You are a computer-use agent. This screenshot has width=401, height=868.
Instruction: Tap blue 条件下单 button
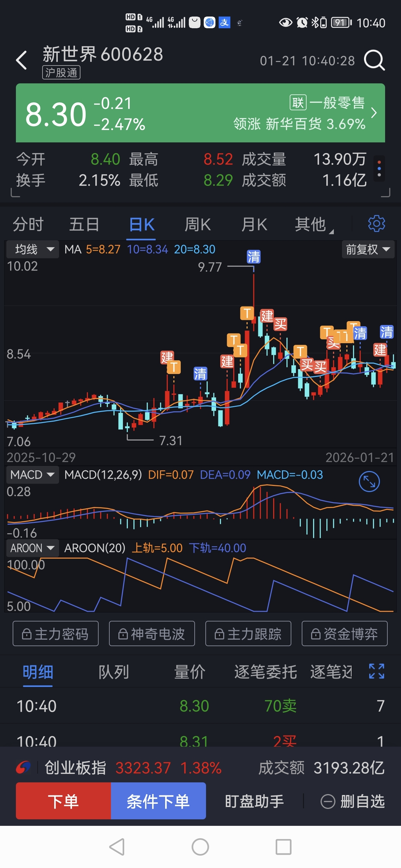coord(158,801)
